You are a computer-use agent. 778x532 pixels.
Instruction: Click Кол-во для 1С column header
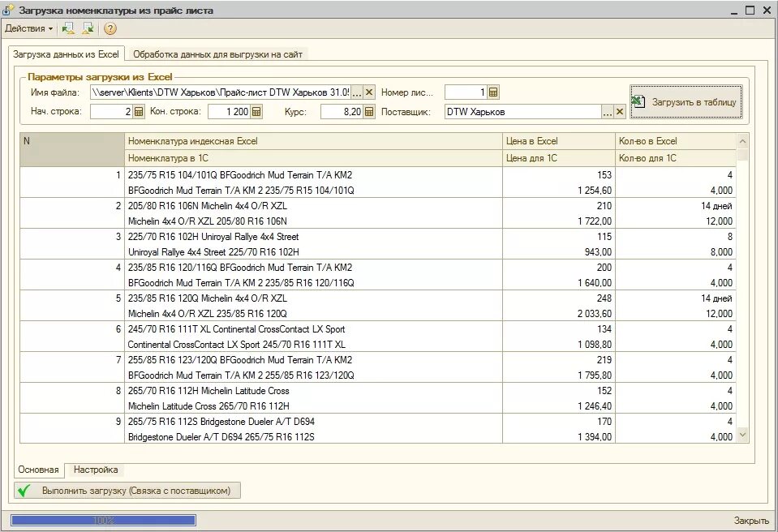click(x=675, y=158)
